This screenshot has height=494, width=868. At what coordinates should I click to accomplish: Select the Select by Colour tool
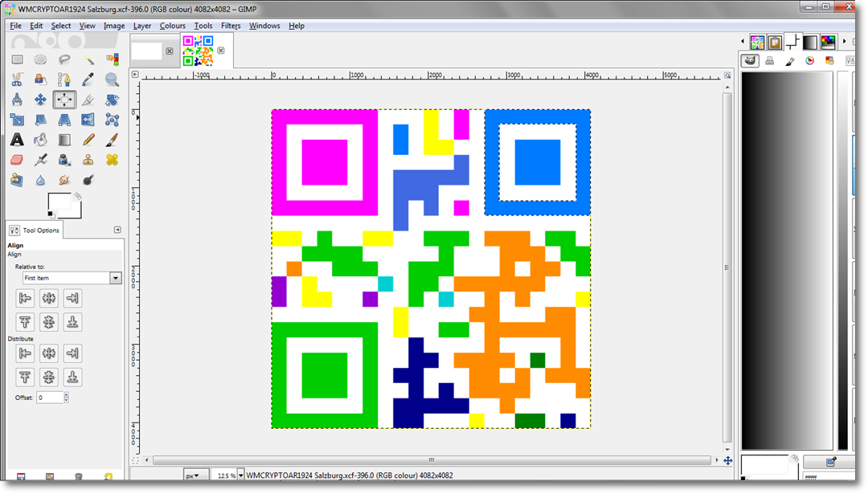pyautogui.click(x=112, y=59)
